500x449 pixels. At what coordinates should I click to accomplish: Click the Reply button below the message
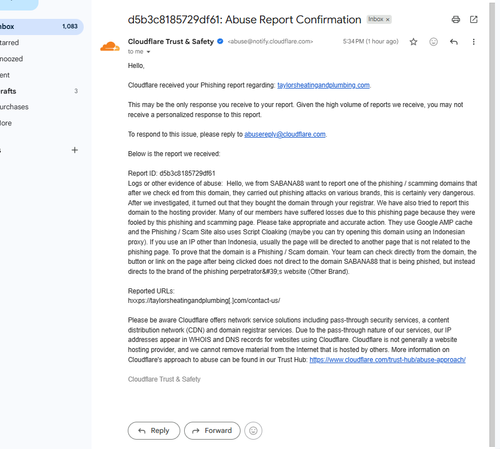[x=154, y=431]
